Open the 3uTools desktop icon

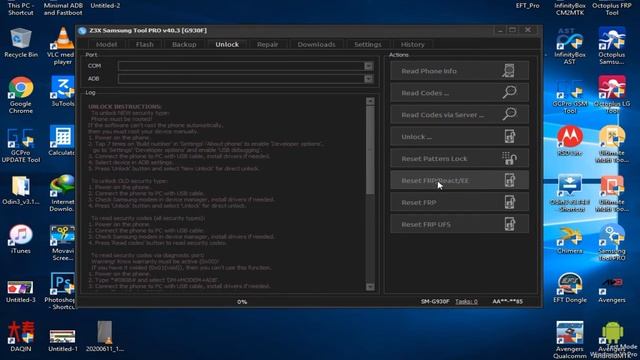(x=62, y=91)
